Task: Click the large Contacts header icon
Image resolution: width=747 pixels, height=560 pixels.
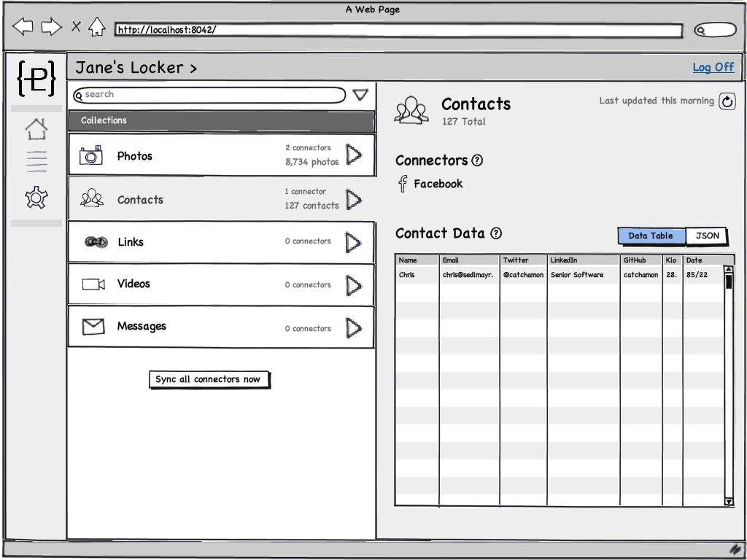Action: point(411,111)
